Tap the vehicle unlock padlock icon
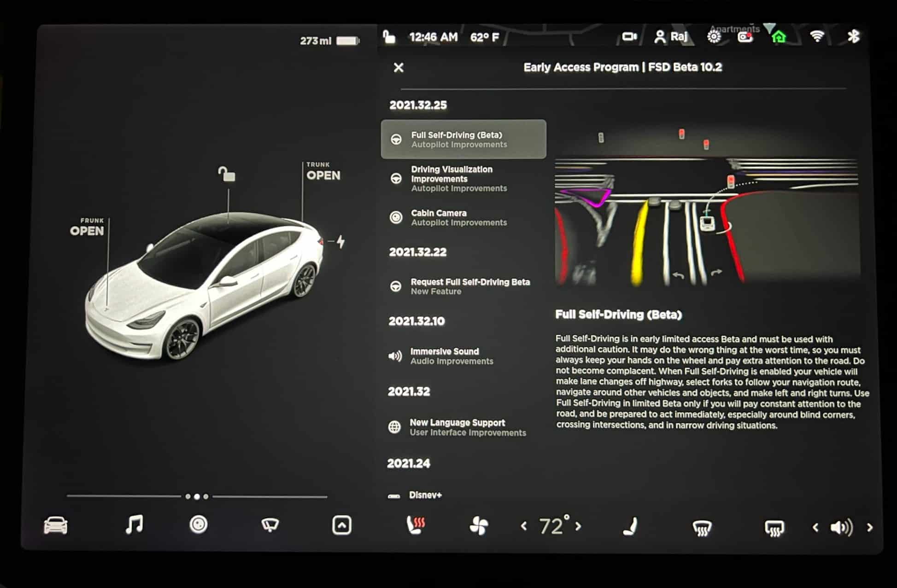This screenshot has height=588, width=897. tap(227, 174)
